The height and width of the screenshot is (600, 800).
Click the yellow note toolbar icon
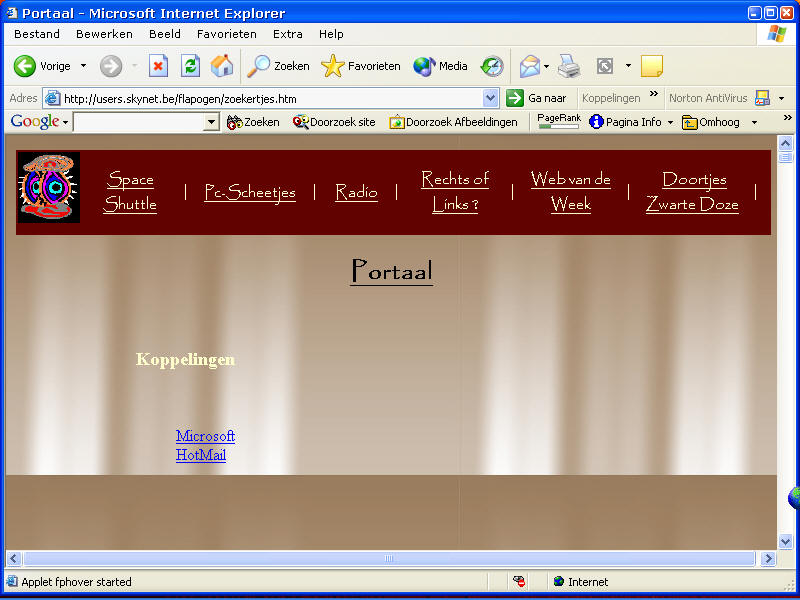[x=652, y=66]
